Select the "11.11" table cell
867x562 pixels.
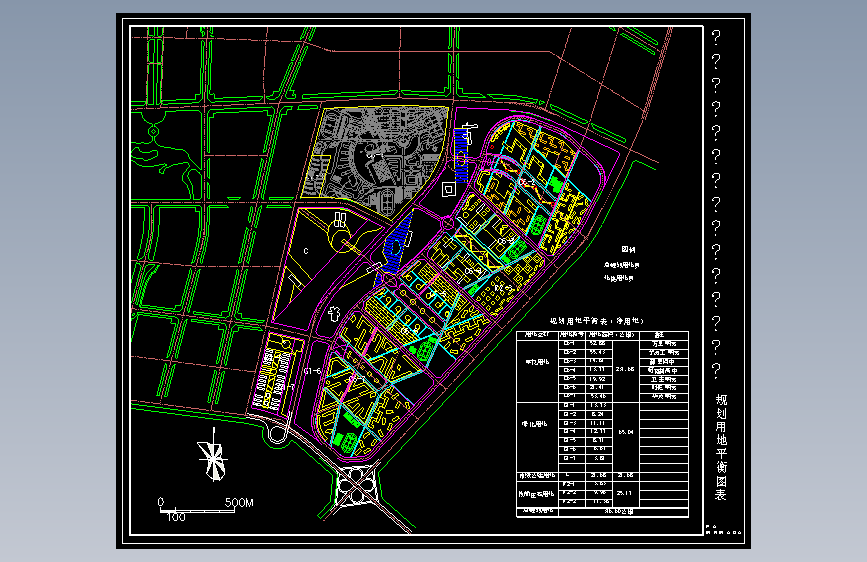coord(598,423)
